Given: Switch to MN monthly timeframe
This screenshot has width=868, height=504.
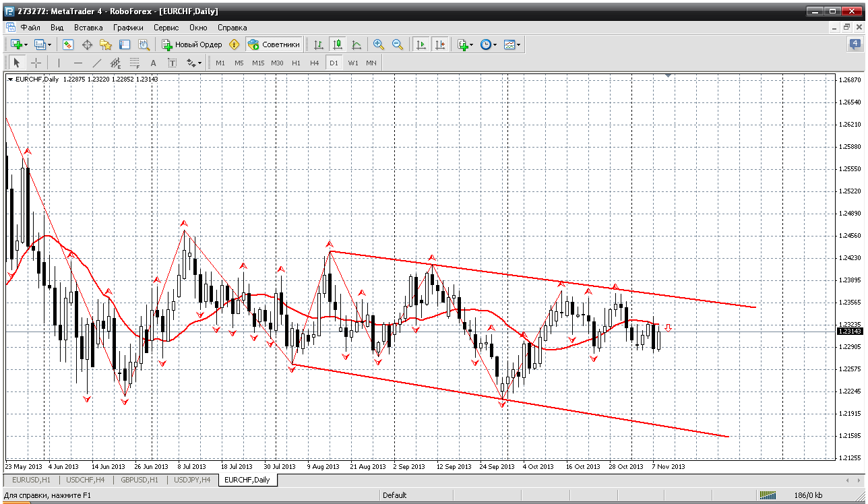Looking at the screenshot, I should click(x=371, y=63).
